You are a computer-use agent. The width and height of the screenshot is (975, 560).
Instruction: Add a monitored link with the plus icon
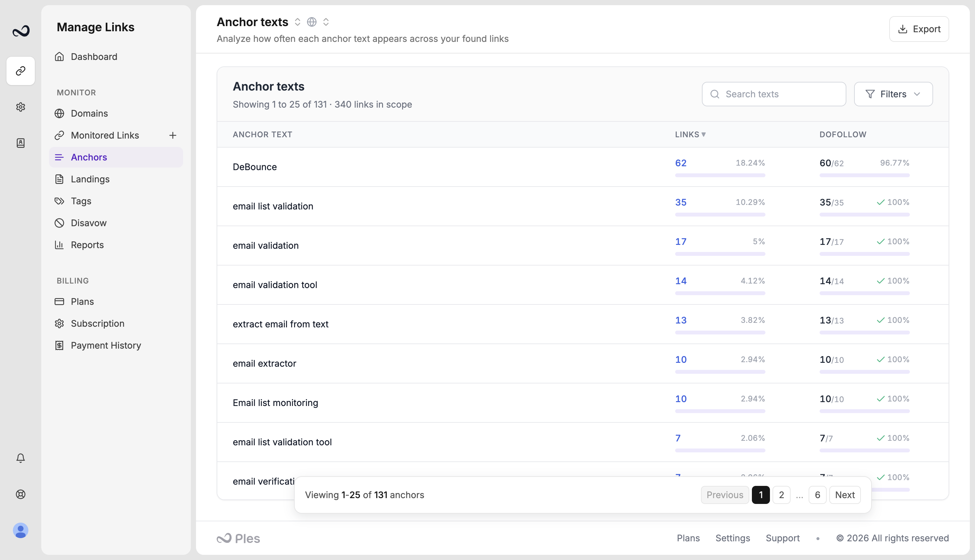(173, 135)
